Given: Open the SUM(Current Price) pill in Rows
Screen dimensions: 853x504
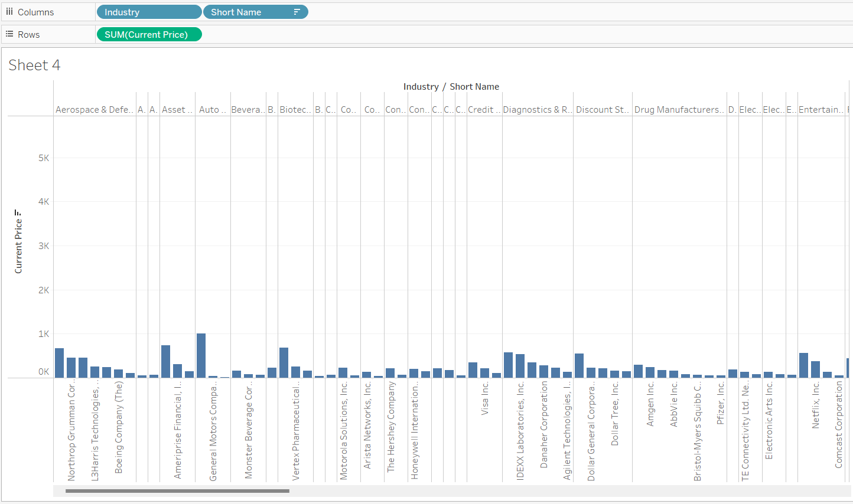Looking at the screenshot, I should point(149,34).
